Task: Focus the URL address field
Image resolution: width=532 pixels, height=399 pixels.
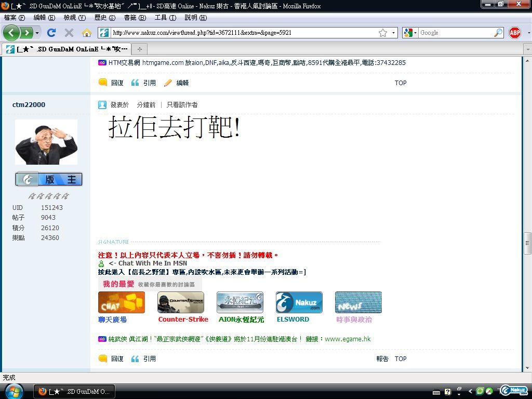Action: [x=244, y=33]
